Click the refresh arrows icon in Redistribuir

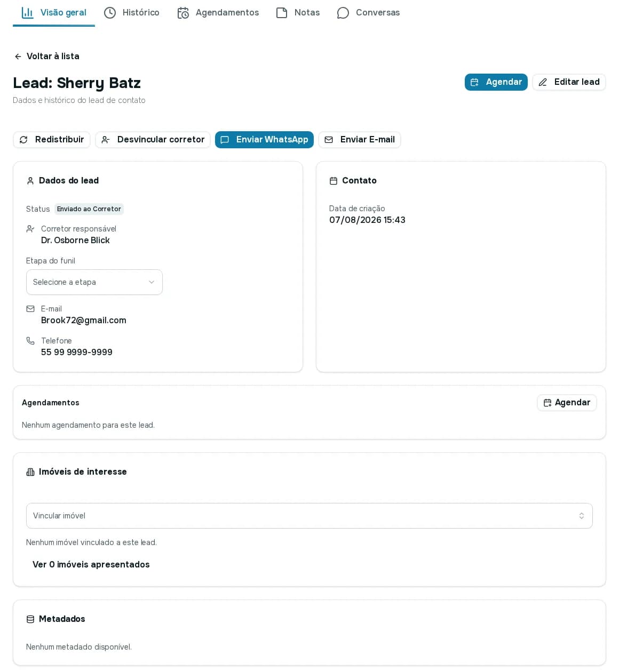(x=23, y=140)
